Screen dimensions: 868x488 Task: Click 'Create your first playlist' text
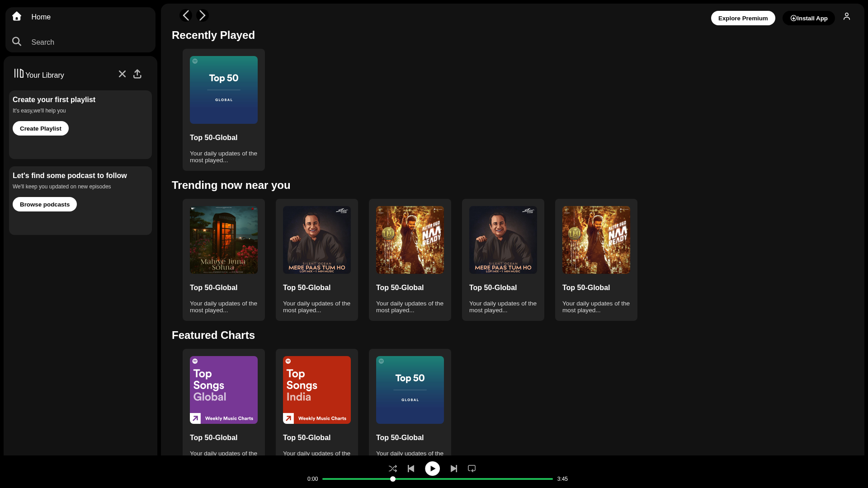(54, 99)
